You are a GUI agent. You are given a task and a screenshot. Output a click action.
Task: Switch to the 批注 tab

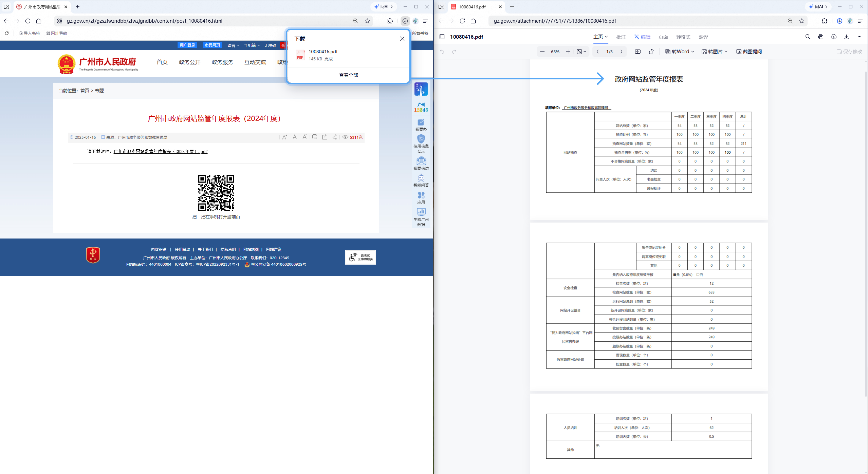pyautogui.click(x=621, y=37)
